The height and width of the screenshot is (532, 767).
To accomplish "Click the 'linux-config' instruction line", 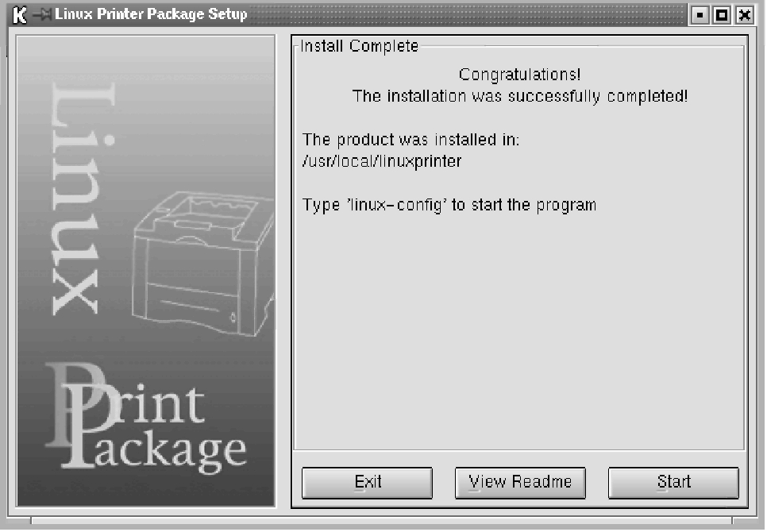I will coord(449,205).
